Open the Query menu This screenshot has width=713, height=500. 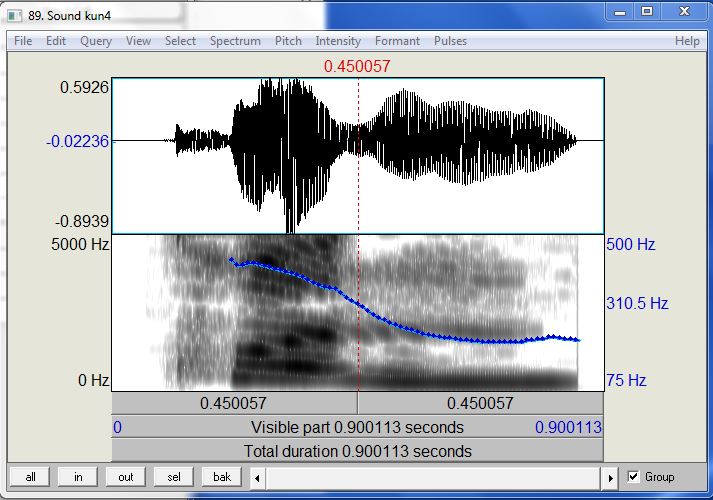pyautogui.click(x=96, y=41)
